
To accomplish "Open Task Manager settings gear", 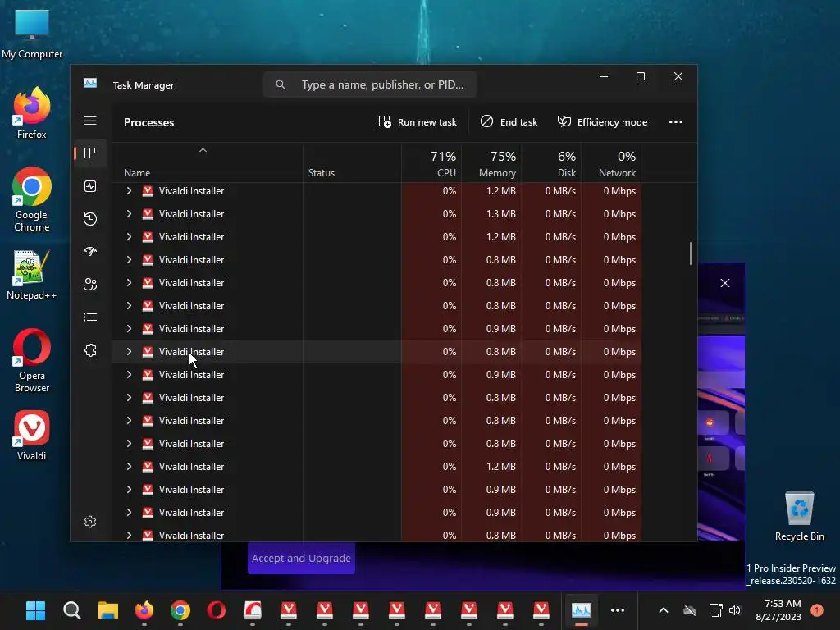I will (x=90, y=522).
